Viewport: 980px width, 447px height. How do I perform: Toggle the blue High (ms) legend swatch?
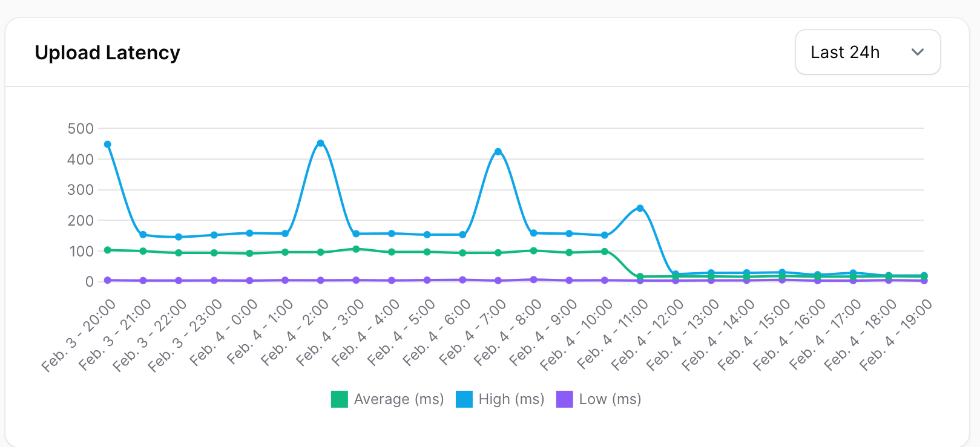(x=464, y=399)
